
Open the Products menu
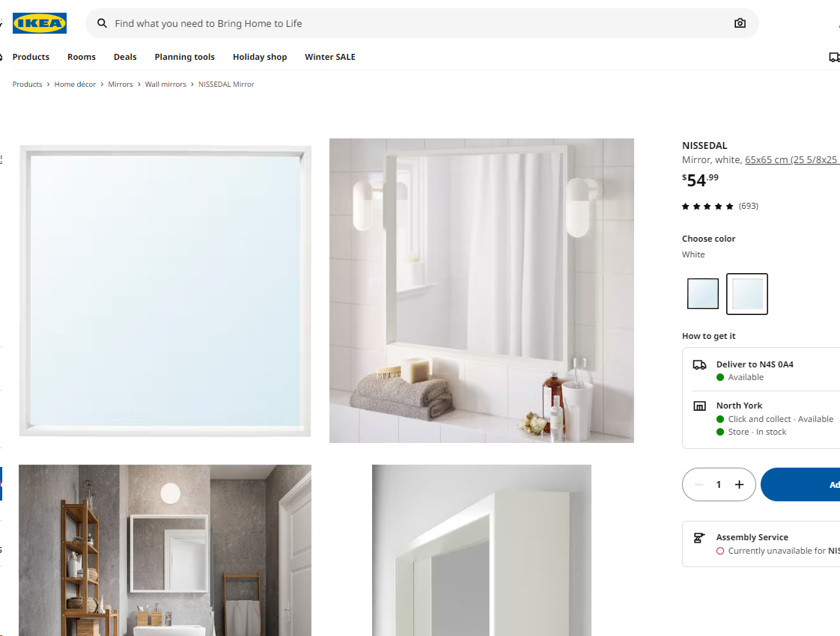(31, 57)
